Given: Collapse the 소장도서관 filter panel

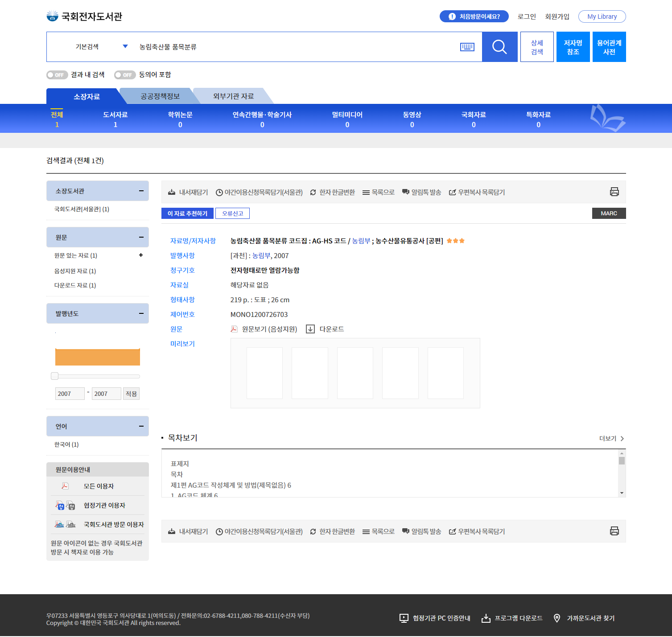Looking at the screenshot, I should 141,191.
